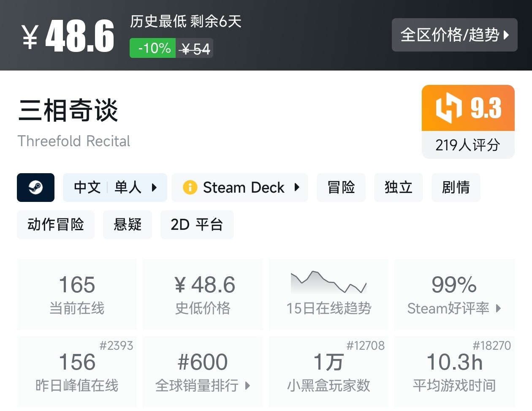The width and height of the screenshot is (532, 411).
Task: Select the 独立 genre tab
Action: (x=398, y=188)
